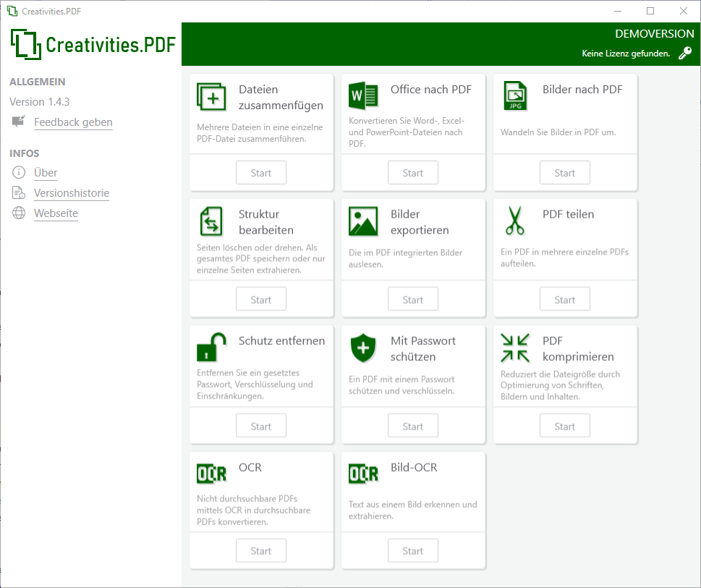Click the key icon for license
Viewport: 701px width, 588px height.
(x=684, y=53)
